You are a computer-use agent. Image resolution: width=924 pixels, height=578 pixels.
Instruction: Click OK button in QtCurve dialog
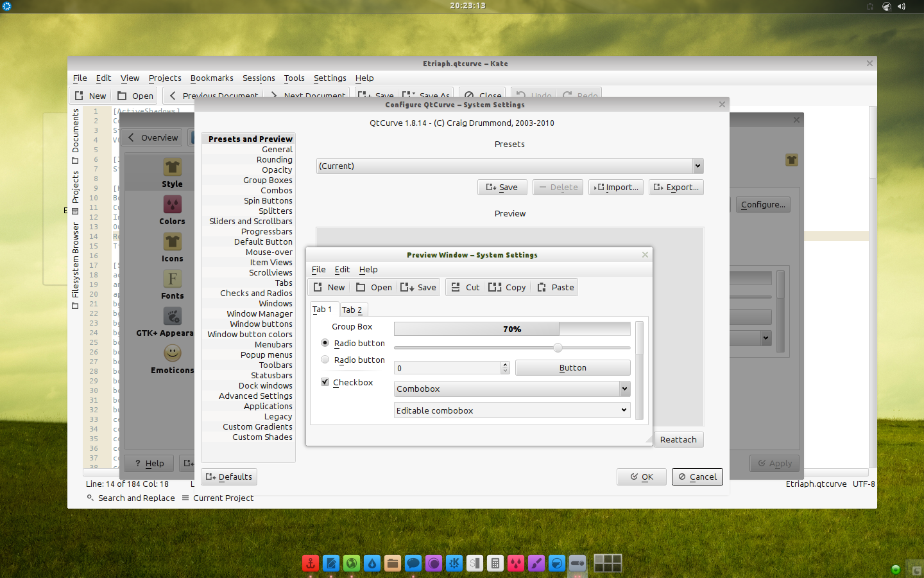[642, 477]
